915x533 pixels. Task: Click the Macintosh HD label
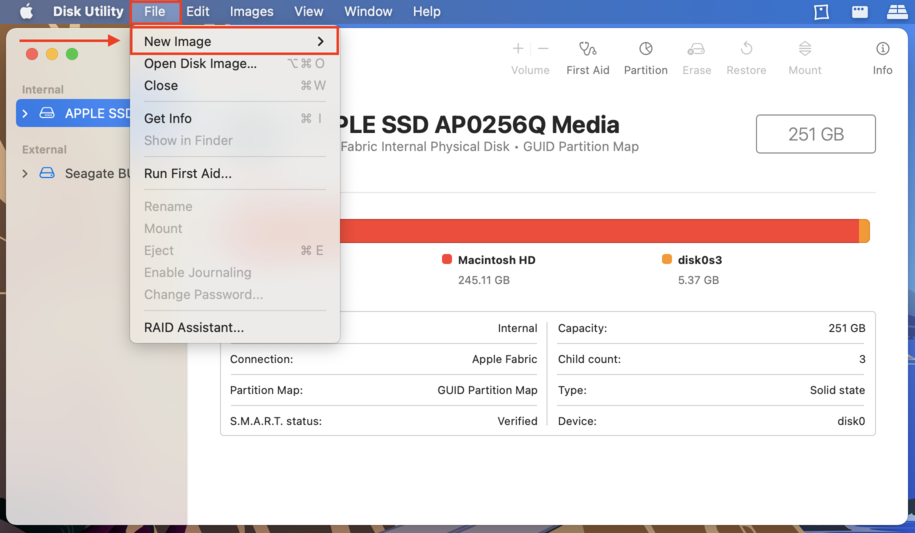pyautogui.click(x=497, y=260)
